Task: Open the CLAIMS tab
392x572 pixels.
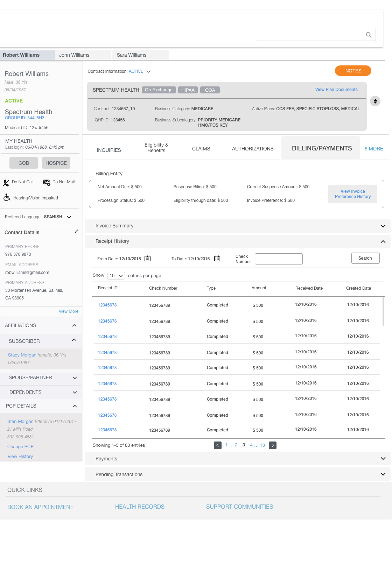Action: 201,149
